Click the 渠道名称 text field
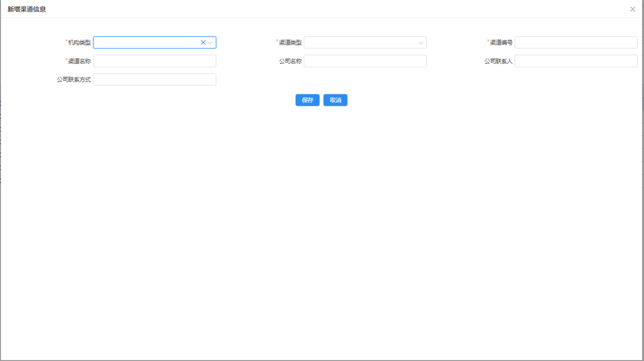 coord(155,61)
